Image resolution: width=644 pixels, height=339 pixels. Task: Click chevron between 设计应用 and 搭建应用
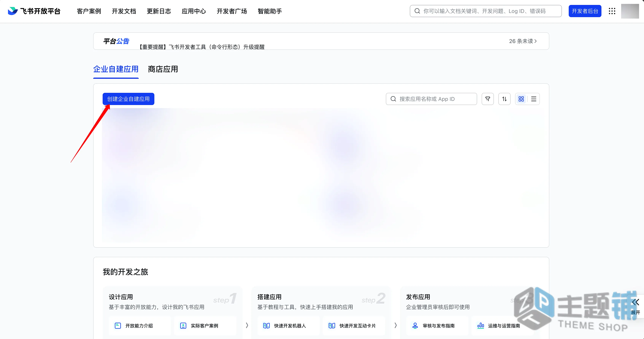point(247,325)
